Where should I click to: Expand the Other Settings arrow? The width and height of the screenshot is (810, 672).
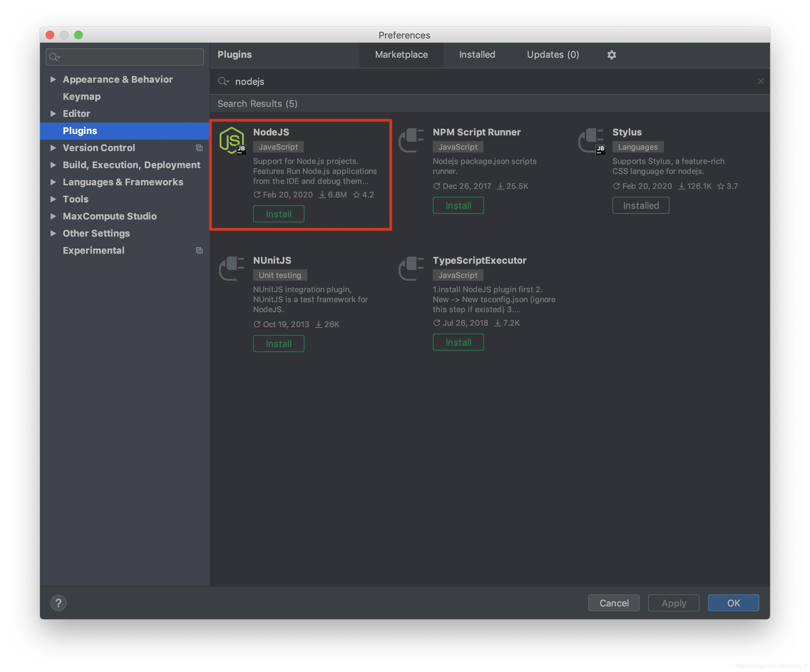tap(53, 234)
